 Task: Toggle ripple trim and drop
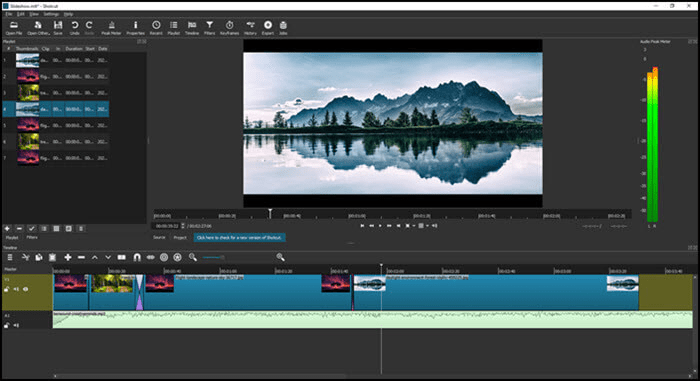tap(164, 257)
